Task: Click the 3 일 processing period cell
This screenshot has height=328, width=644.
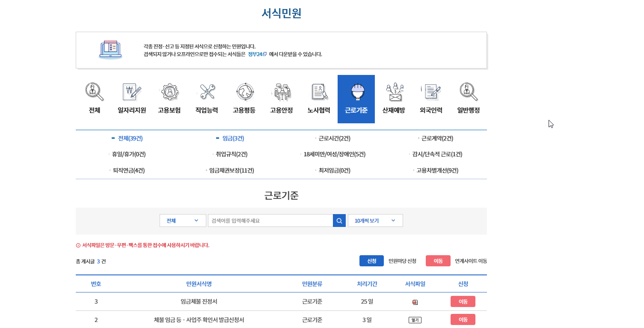Action: click(367, 320)
